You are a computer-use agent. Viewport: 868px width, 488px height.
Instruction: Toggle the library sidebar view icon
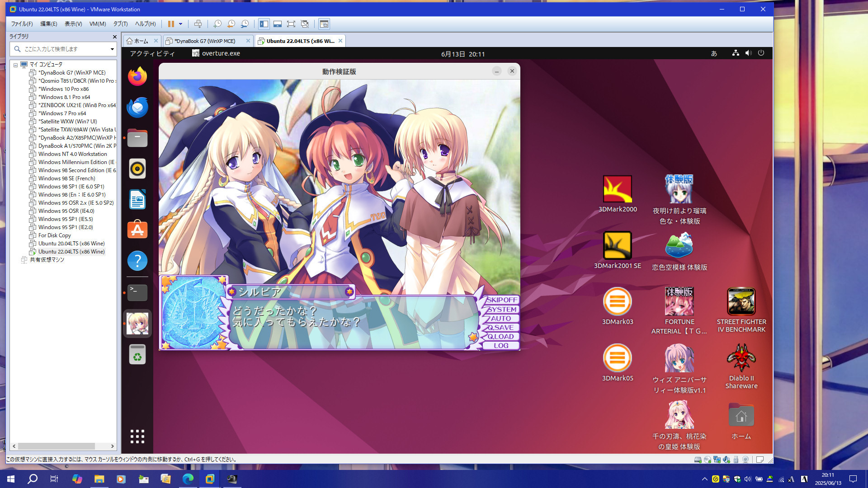coord(264,24)
